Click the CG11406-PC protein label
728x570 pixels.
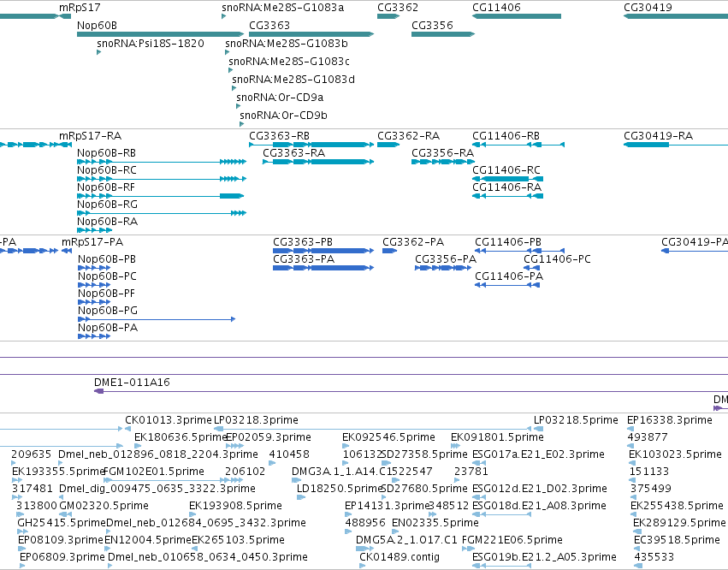[557, 259]
